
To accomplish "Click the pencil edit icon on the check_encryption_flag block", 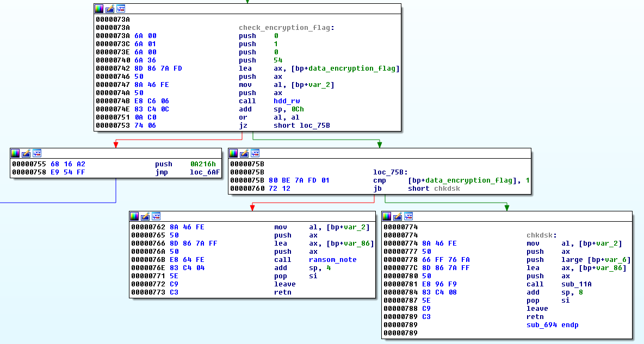I will click(109, 8).
